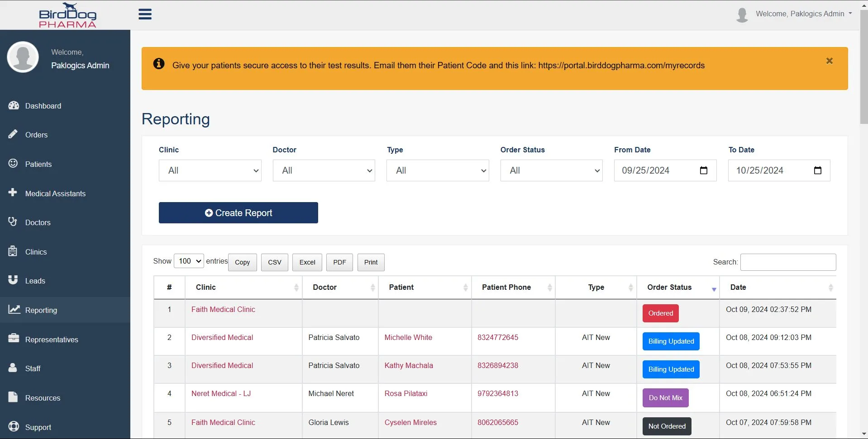The width and height of the screenshot is (868, 439).
Task: Focus the table Search input field
Action: tap(787, 262)
